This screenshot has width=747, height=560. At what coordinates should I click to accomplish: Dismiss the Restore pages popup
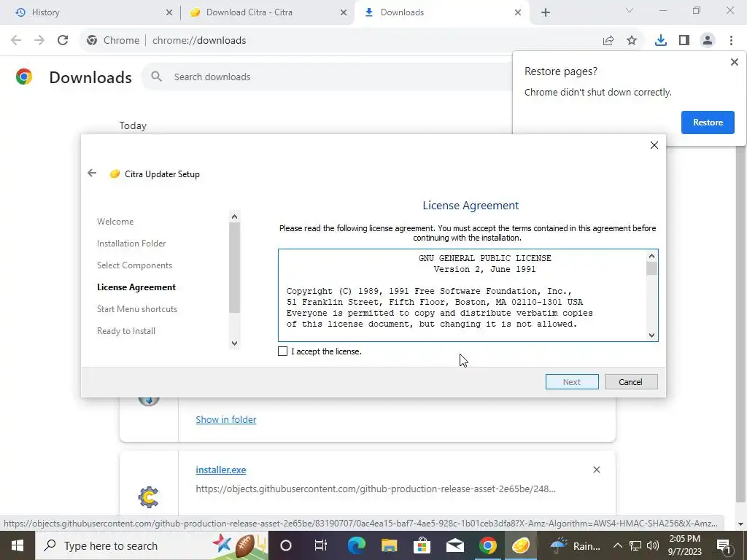(734, 62)
